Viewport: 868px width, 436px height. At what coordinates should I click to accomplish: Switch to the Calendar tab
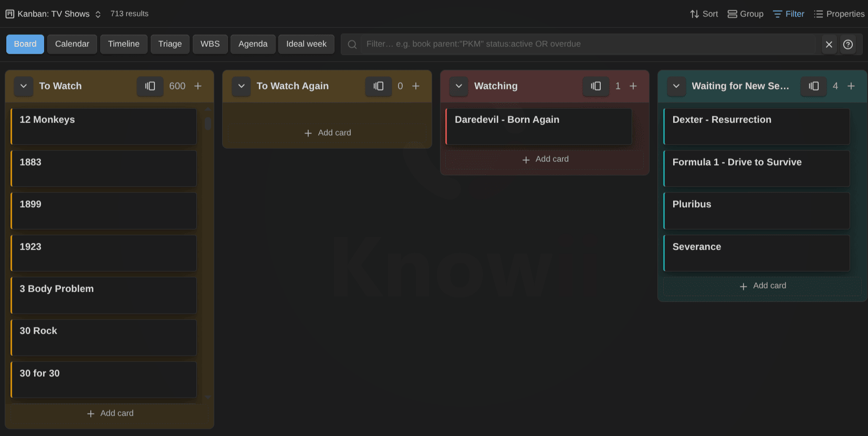(72, 44)
